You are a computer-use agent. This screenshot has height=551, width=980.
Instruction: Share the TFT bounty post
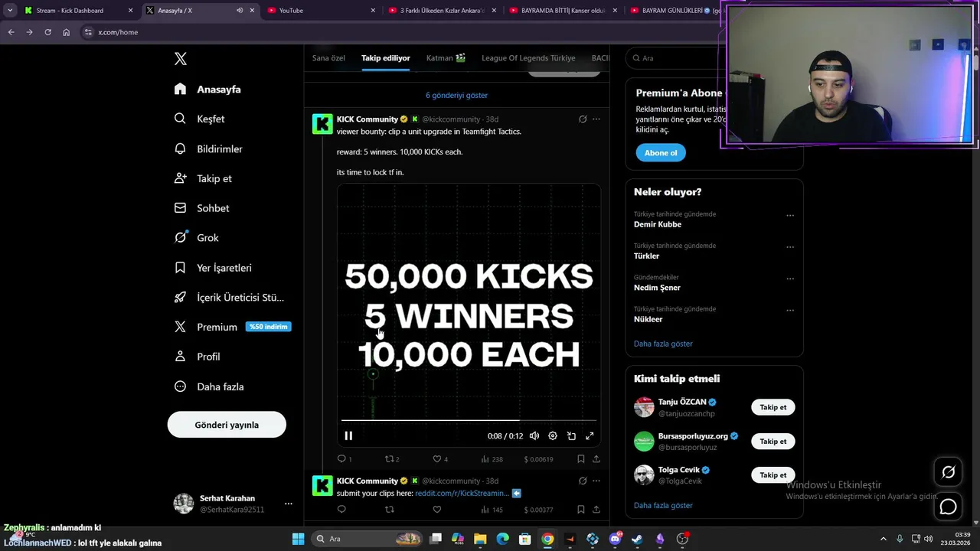pos(596,459)
